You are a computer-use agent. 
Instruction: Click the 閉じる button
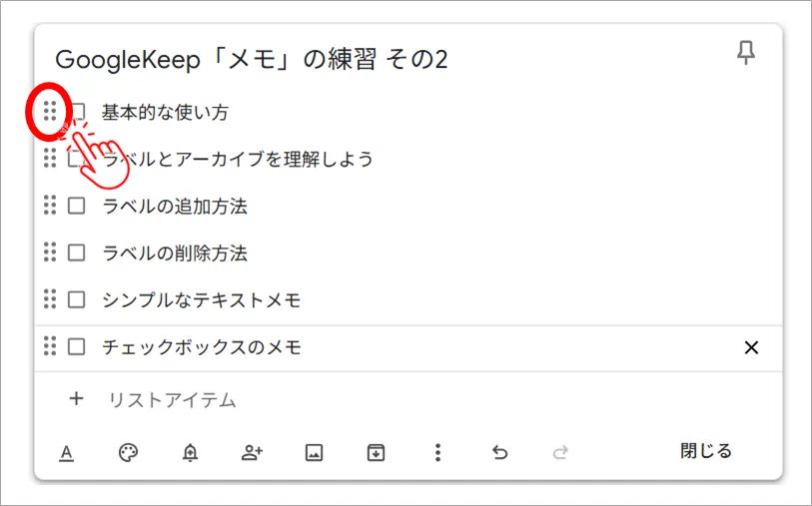706,451
